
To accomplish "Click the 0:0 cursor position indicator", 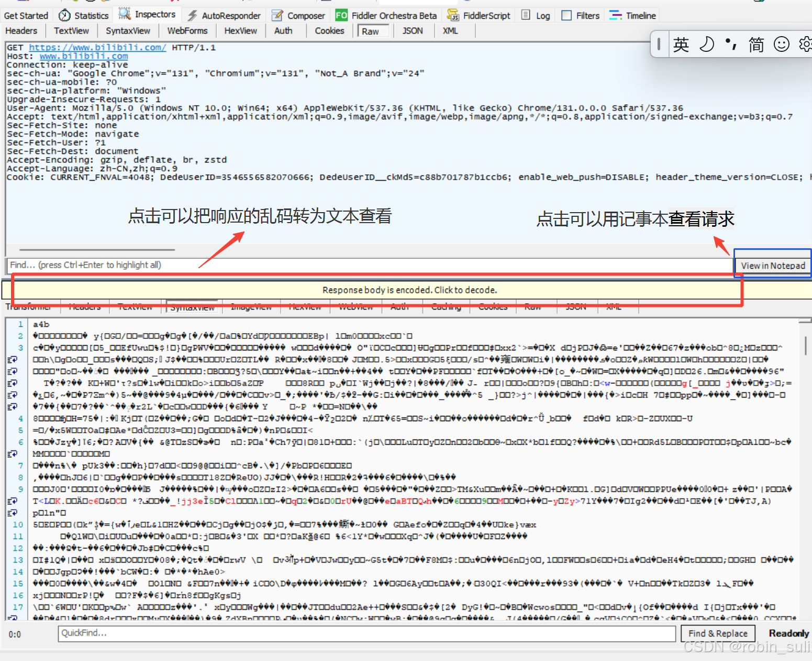I will pyautogui.click(x=15, y=634).
